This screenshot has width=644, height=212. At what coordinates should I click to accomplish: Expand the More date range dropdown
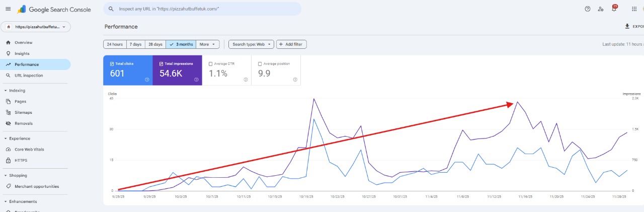(x=207, y=44)
